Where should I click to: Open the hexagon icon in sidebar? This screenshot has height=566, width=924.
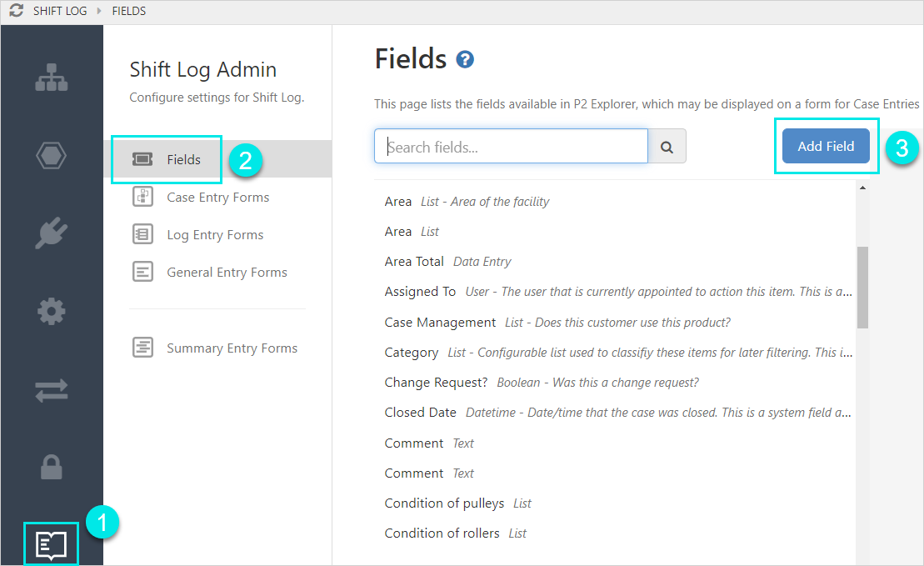(52, 156)
